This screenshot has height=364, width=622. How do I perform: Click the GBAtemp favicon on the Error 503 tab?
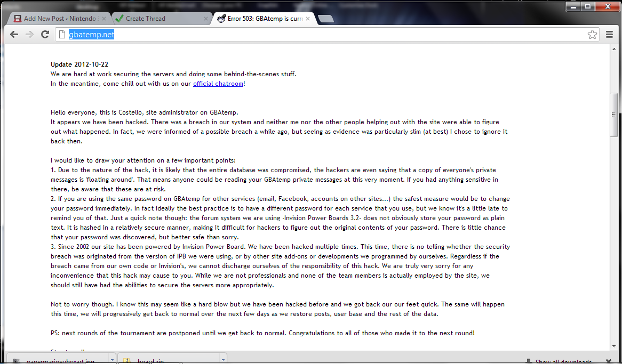pos(221,19)
